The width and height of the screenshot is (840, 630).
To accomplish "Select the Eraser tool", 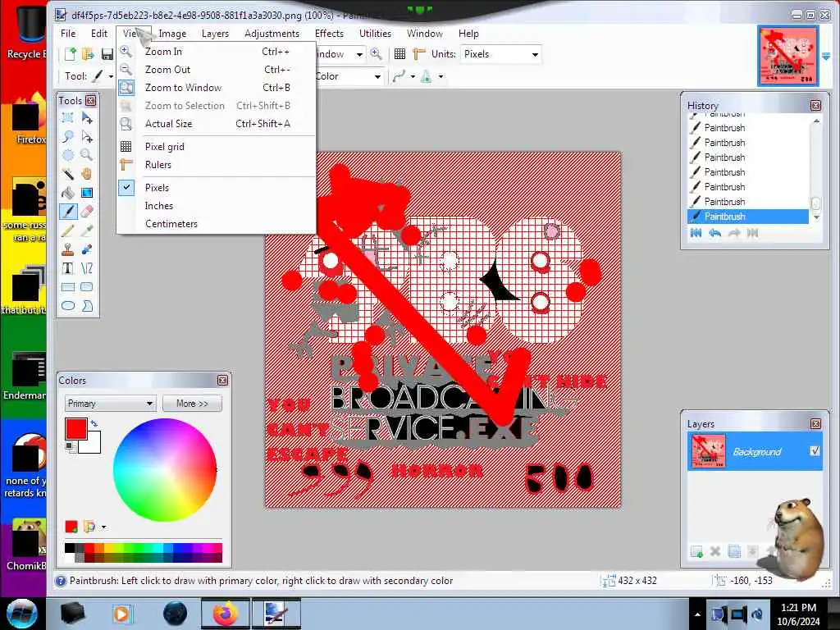I will [87, 211].
